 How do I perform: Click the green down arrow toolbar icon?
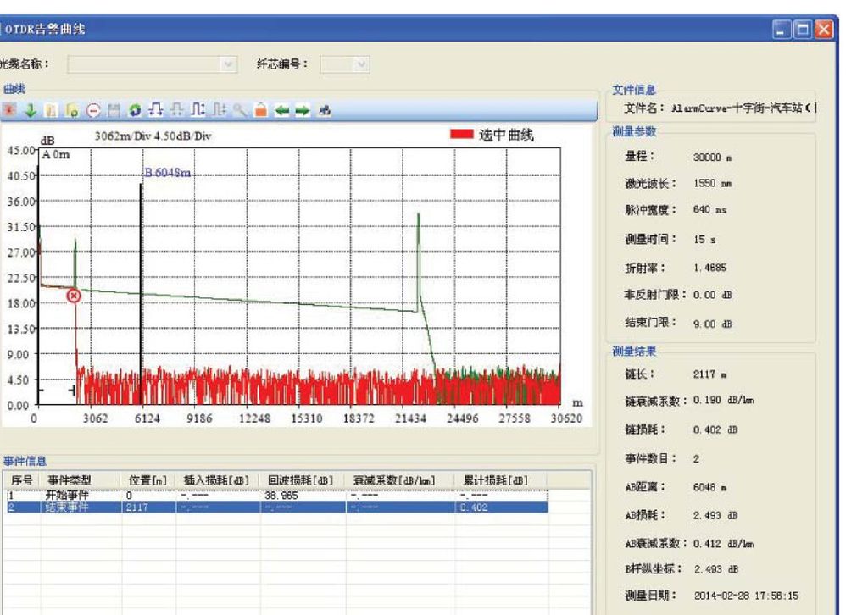coord(31,110)
